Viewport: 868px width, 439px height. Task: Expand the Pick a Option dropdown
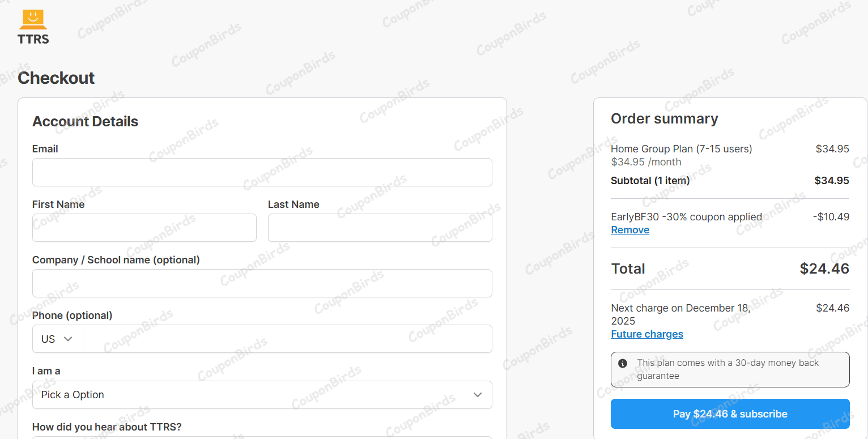tap(262, 395)
